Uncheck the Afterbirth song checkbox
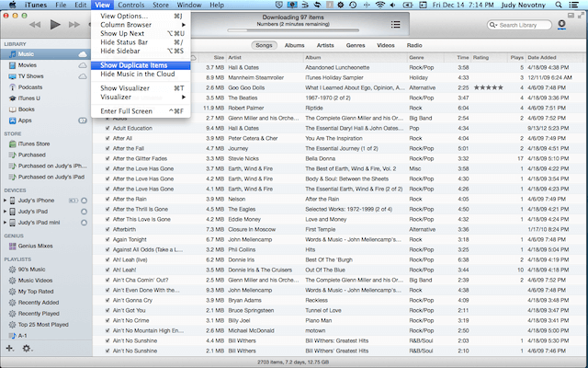This screenshot has width=588, height=368. click(x=107, y=229)
